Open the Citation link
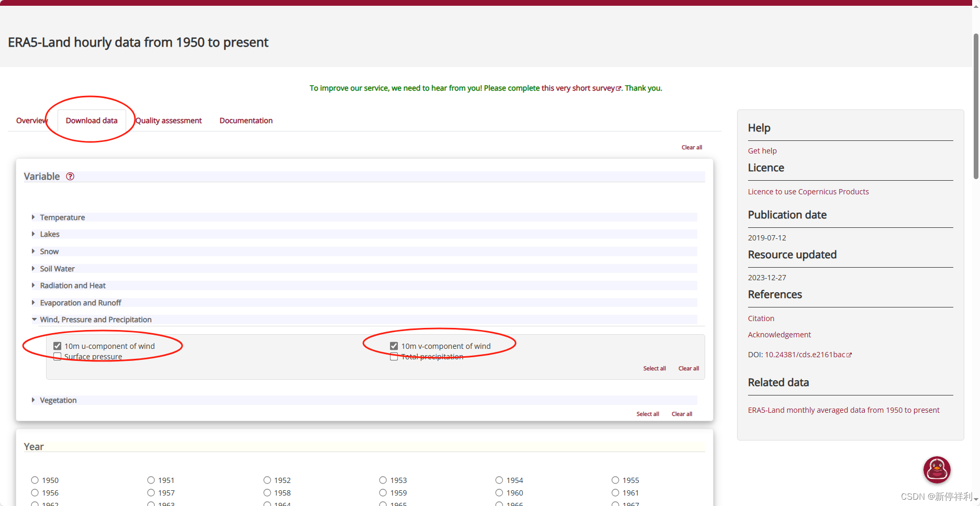 tap(761, 318)
